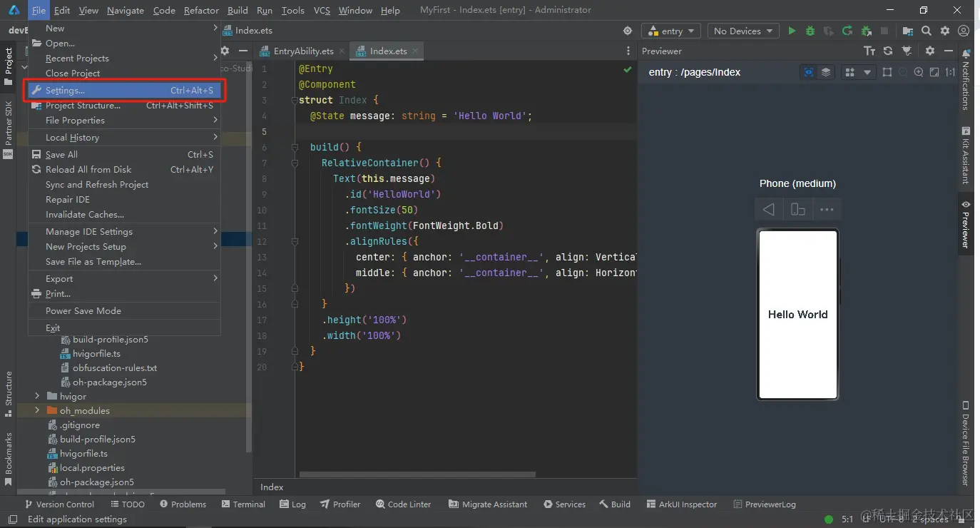Click the attach debugger bug-with-arrow icon
The width and height of the screenshot is (980, 528).
tap(866, 31)
